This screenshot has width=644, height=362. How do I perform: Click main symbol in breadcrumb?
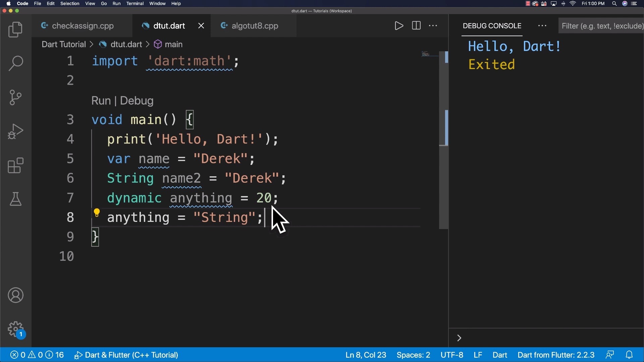coord(168,45)
